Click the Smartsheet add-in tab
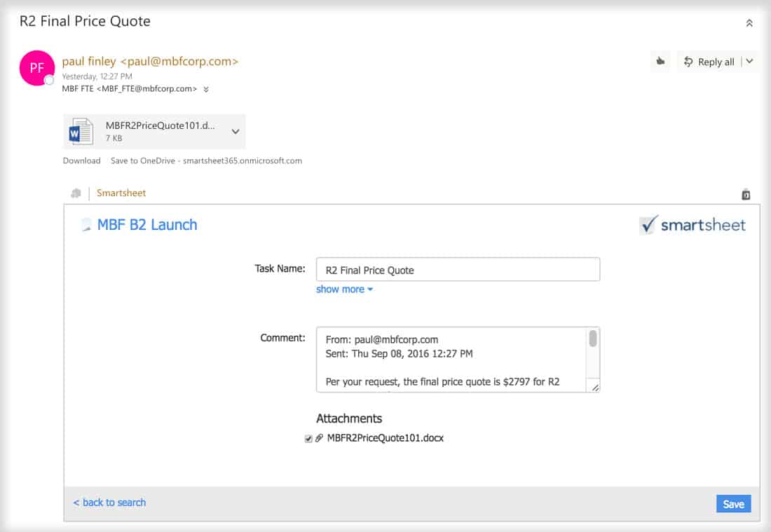The image size is (771, 532). [x=121, y=193]
